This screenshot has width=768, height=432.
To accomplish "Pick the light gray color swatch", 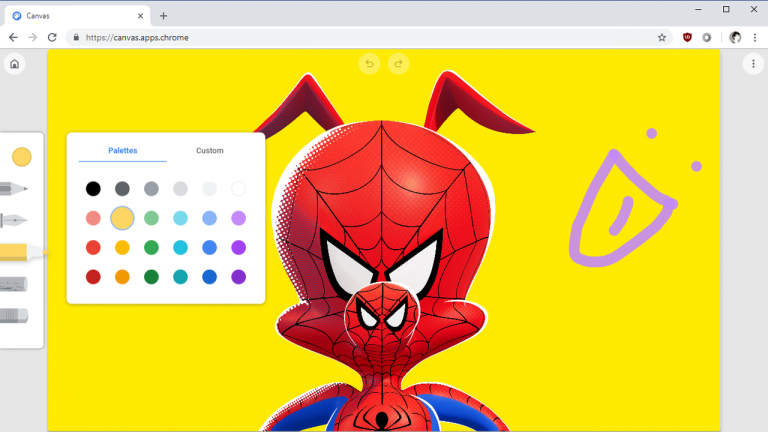I will pyautogui.click(x=180, y=189).
